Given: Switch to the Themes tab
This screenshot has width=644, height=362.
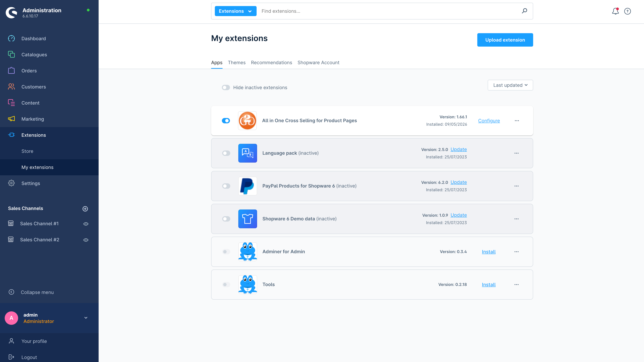Looking at the screenshot, I should [236, 63].
